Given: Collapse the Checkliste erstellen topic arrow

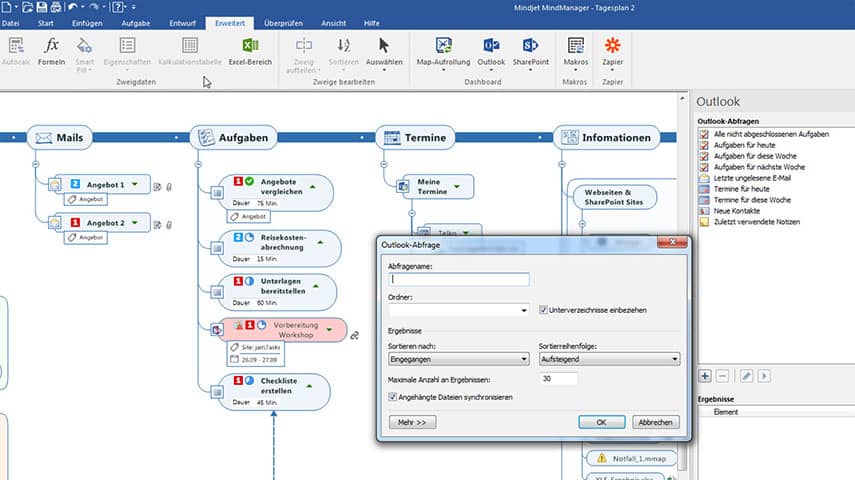Looking at the screenshot, I should (x=309, y=386).
